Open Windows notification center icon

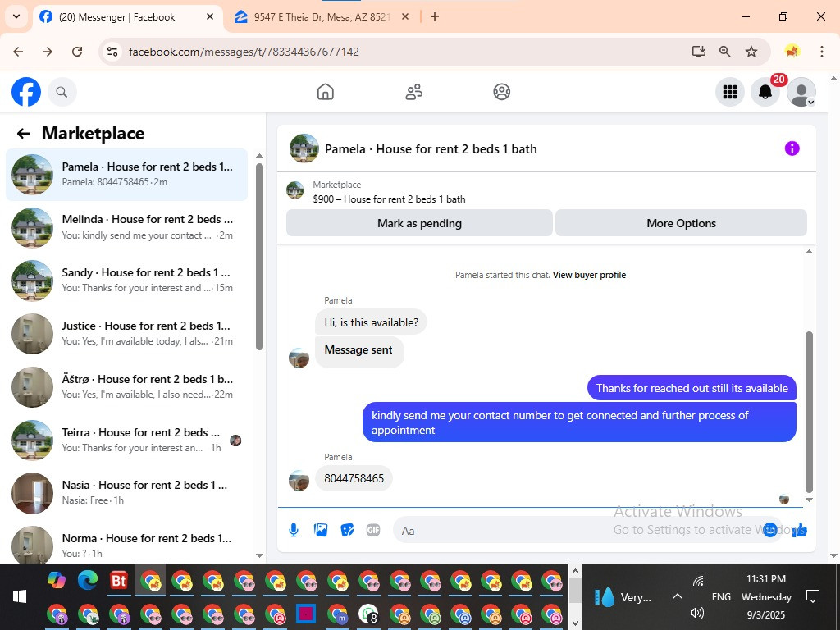(813, 597)
